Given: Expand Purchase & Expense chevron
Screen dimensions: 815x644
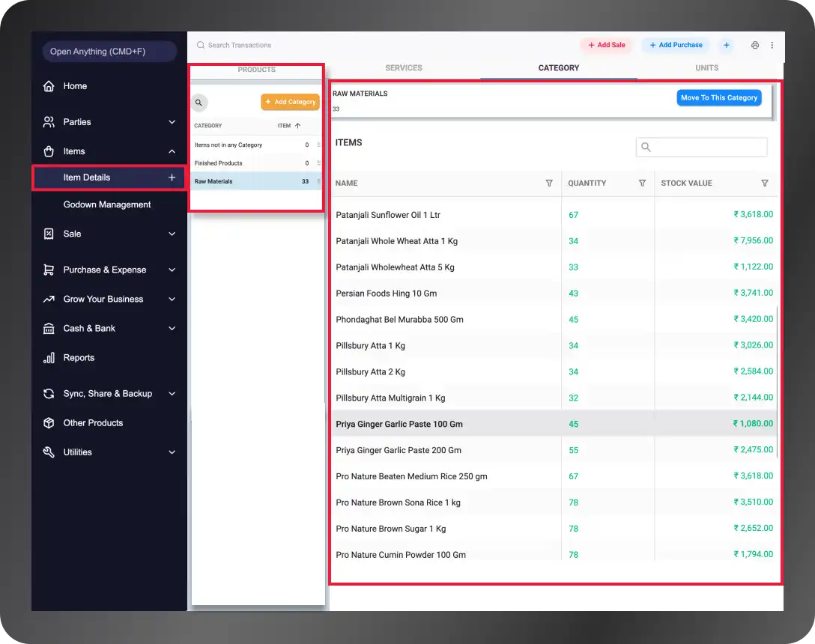Looking at the screenshot, I should coord(172,270).
